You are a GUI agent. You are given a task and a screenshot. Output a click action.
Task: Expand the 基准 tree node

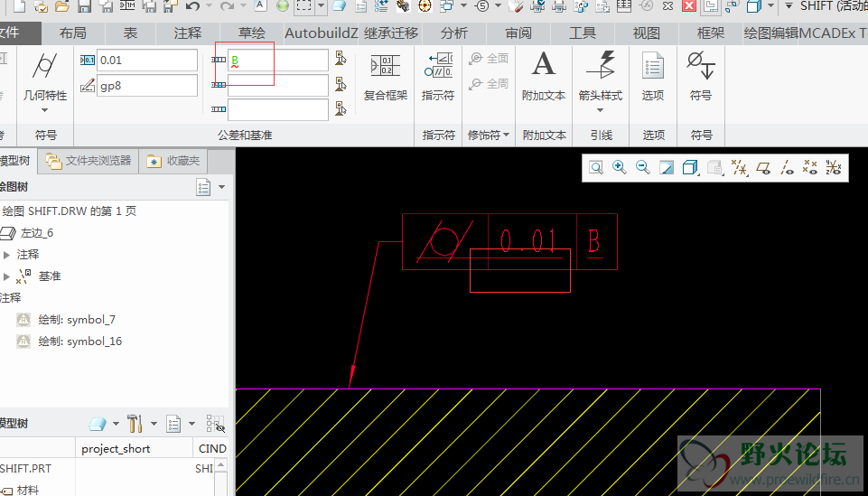coord(7,276)
